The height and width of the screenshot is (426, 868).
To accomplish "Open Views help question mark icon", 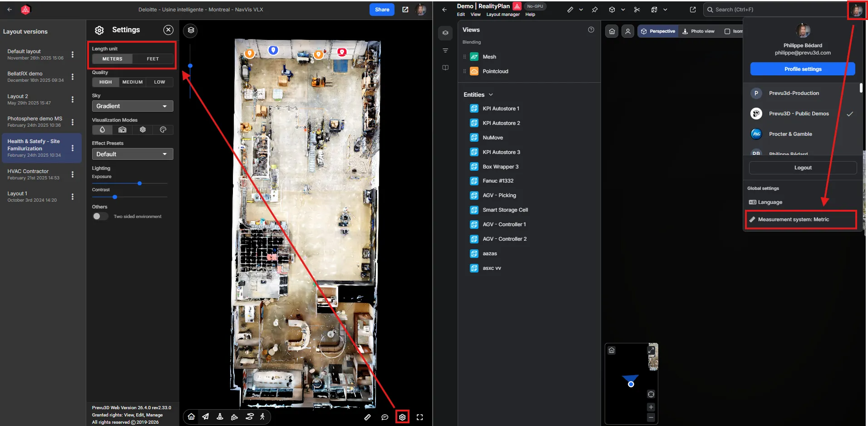I will click(x=591, y=30).
